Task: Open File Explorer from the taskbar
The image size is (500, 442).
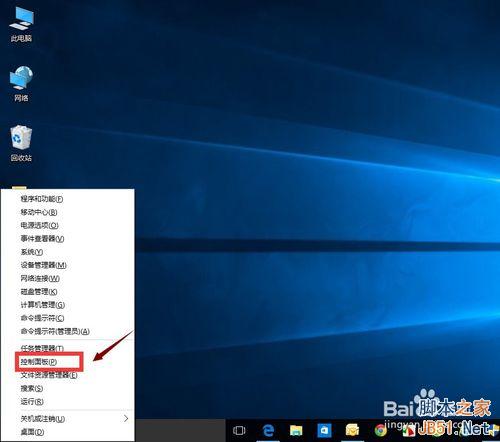Action: pos(296,430)
